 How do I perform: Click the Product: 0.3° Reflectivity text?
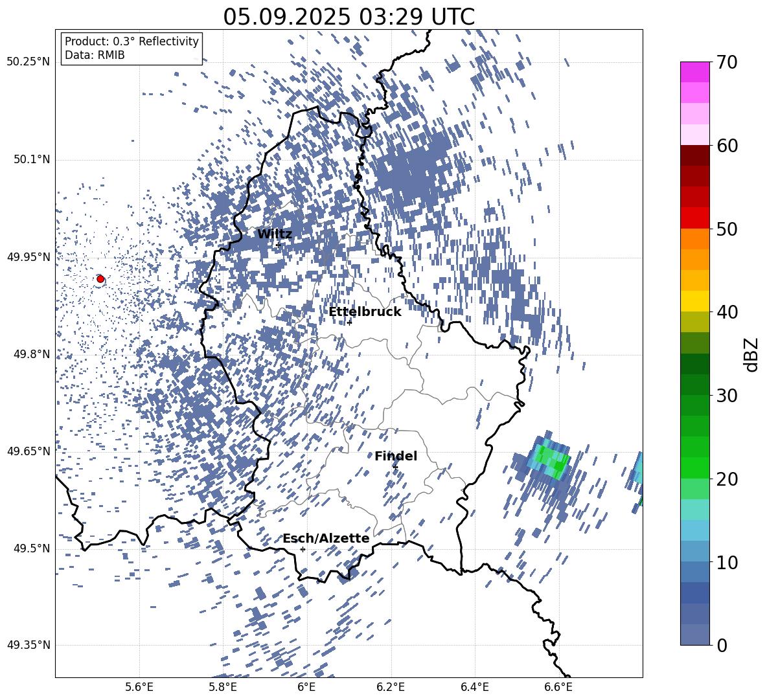coord(132,41)
